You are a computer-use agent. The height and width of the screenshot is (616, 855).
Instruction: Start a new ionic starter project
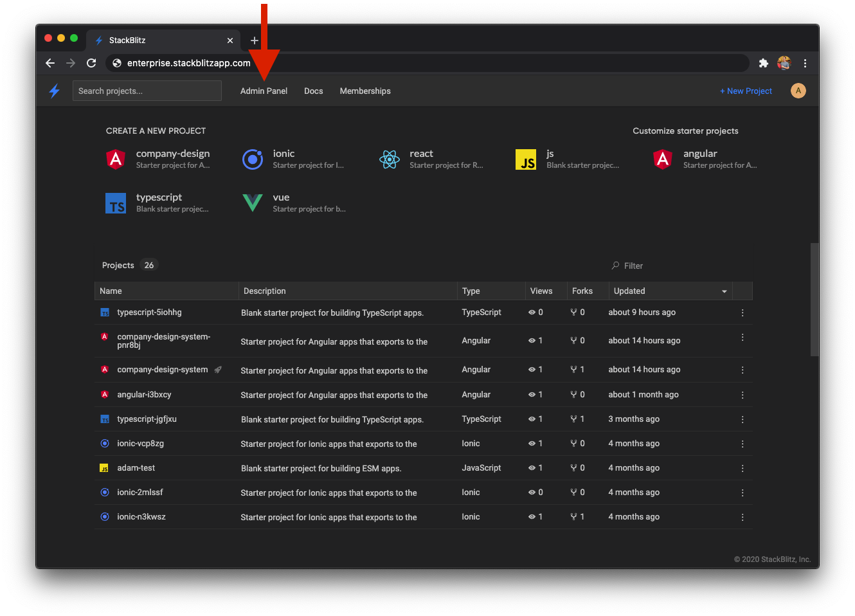click(x=294, y=159)
